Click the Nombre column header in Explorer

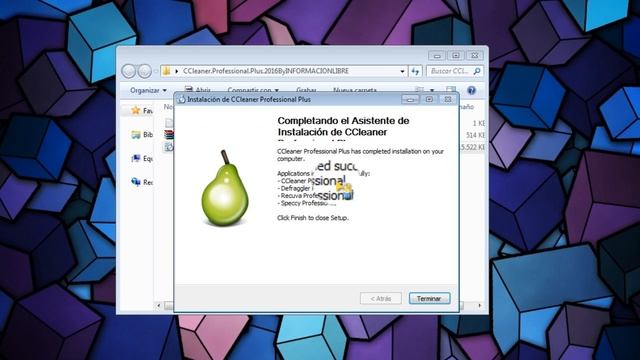168,107
